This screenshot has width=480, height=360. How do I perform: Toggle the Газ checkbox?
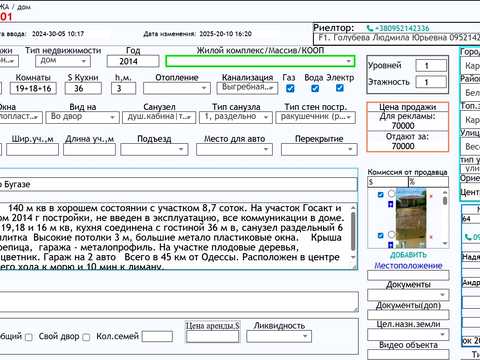(290, 88)
